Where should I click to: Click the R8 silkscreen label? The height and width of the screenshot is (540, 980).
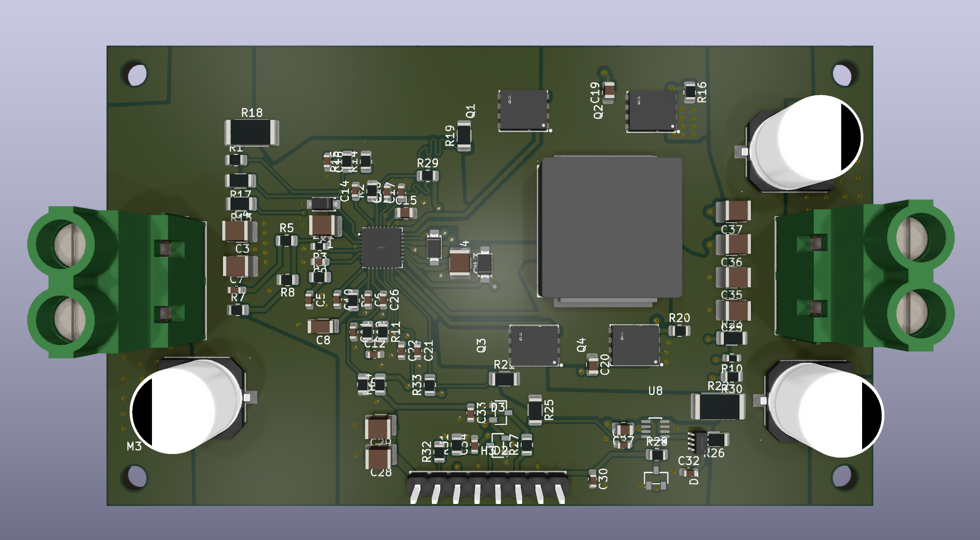pos(287,292)
